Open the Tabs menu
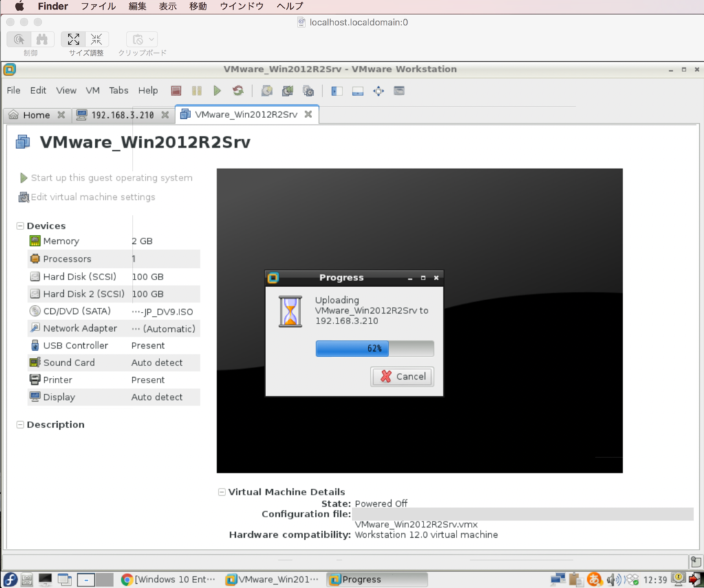 tap(118, 91)
